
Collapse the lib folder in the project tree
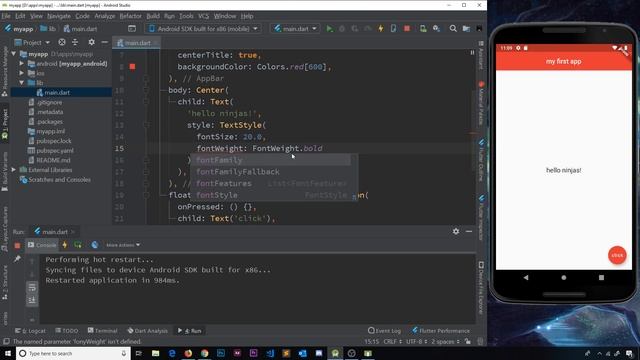(x=22, y=83)
